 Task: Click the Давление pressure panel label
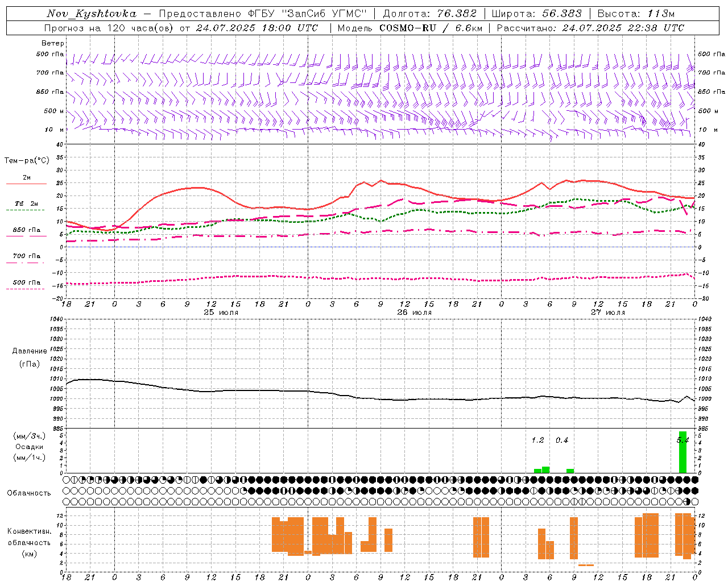point(30,351)
